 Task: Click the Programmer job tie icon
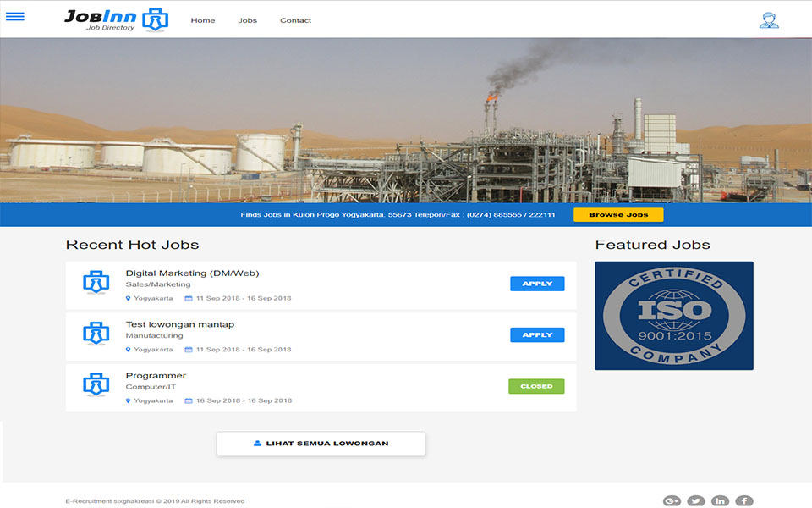point(96,385)
